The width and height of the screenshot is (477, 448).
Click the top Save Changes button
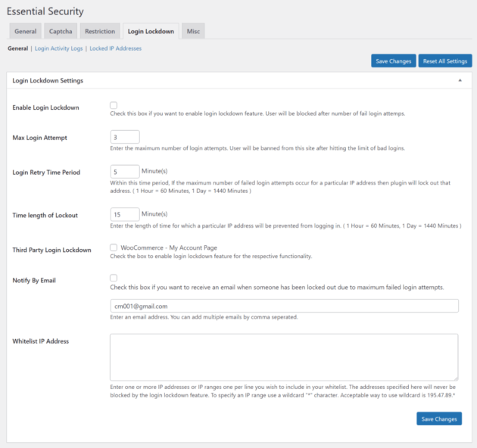click(x=394, y=61)
